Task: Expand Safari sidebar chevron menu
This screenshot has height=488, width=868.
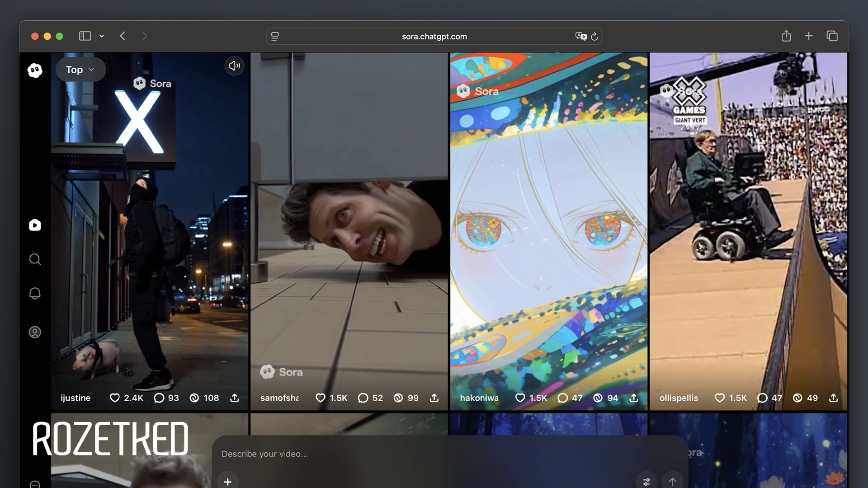Action: (x=102, y=36)
